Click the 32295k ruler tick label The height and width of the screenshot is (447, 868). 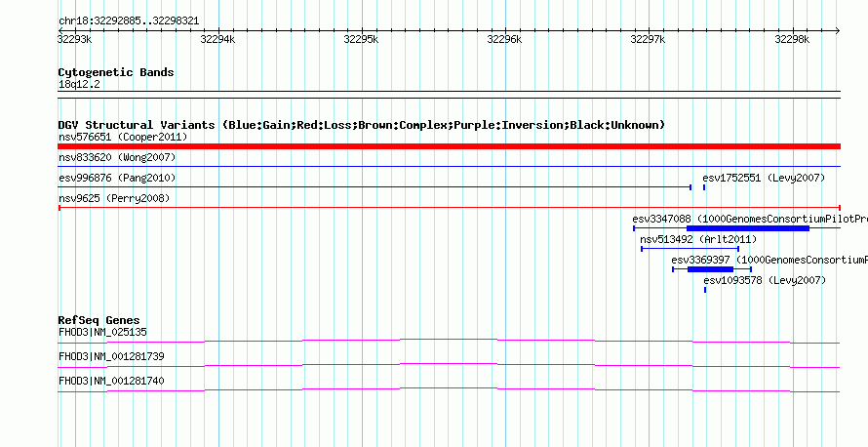(x=361, y=39)
